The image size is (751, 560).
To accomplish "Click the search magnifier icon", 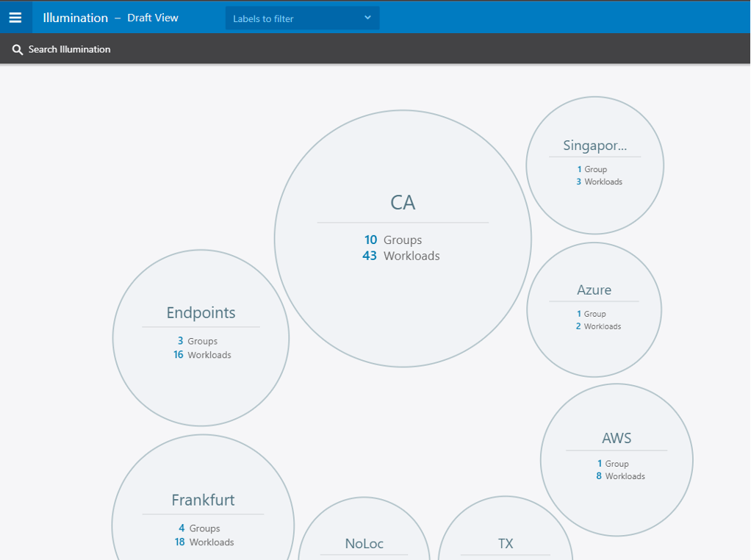I will tap(17, 49).
